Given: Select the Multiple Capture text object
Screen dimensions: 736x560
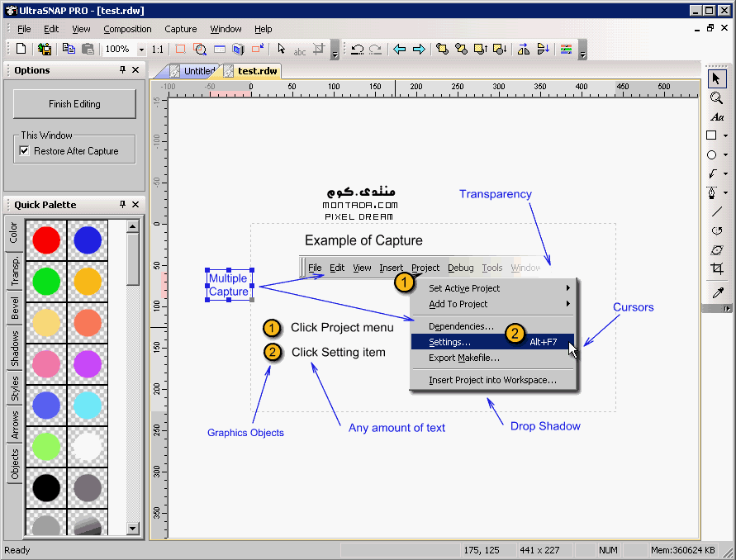Looking at the screenshot, I should [229, 285].
